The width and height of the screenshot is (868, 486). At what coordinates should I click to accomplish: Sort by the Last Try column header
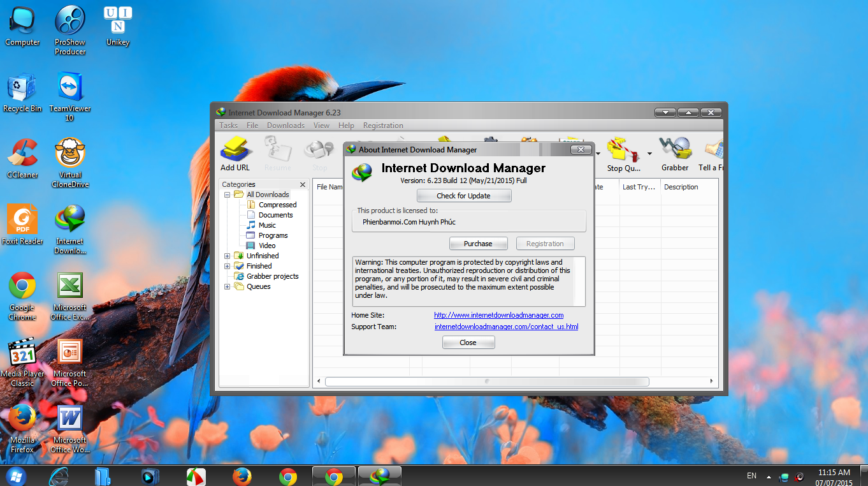click(x=639, y=187)
